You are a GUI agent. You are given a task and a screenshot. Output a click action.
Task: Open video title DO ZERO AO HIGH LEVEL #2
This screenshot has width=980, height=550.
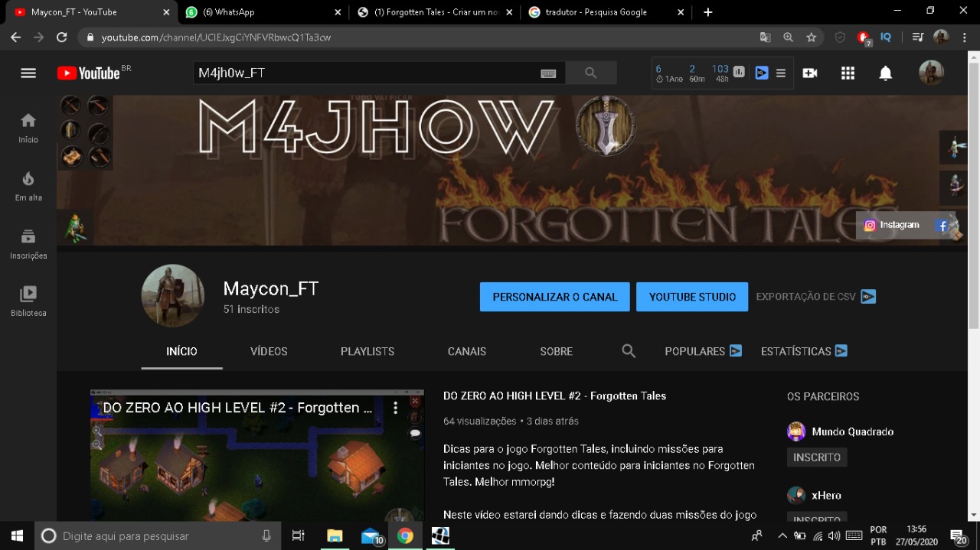[554, 395]
